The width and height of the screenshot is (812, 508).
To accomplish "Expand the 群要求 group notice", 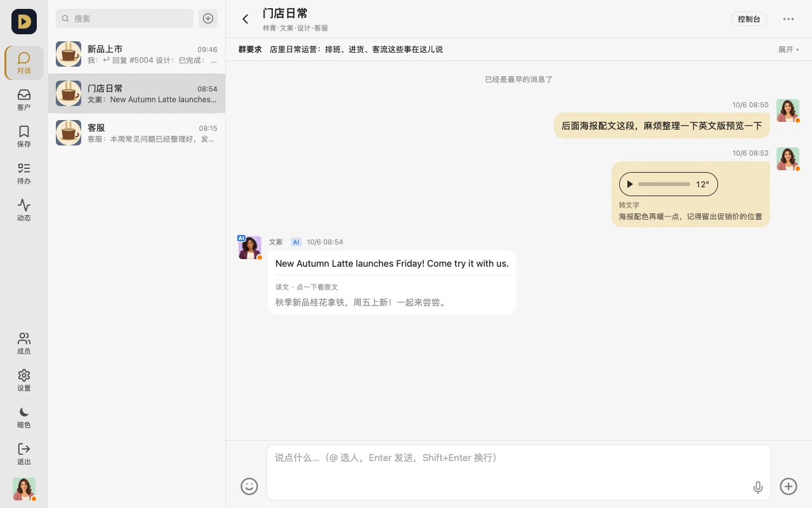I will (789, 50).
